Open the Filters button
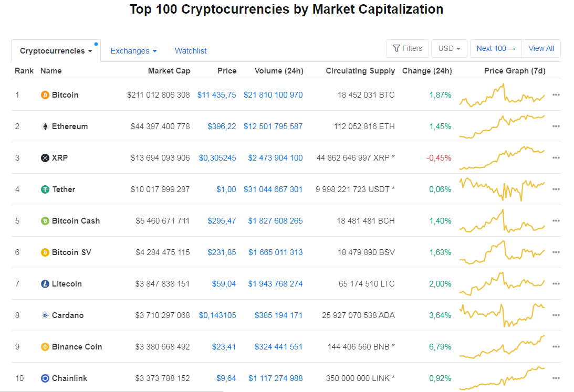This screenshot has height=392, width=574. tap(408, 48)
